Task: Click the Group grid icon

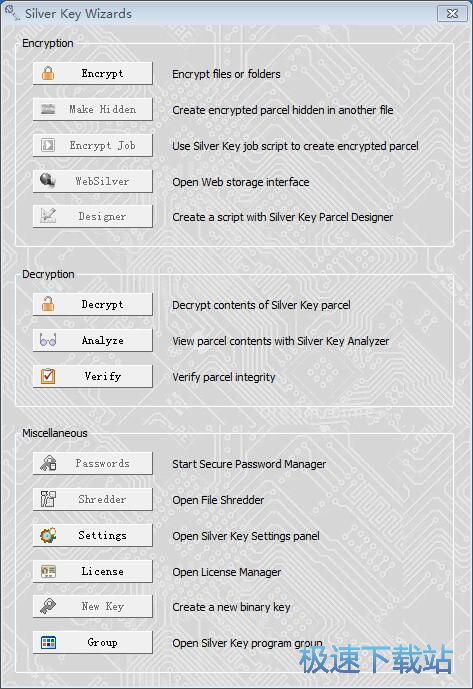Action: [x=48, y=642]
